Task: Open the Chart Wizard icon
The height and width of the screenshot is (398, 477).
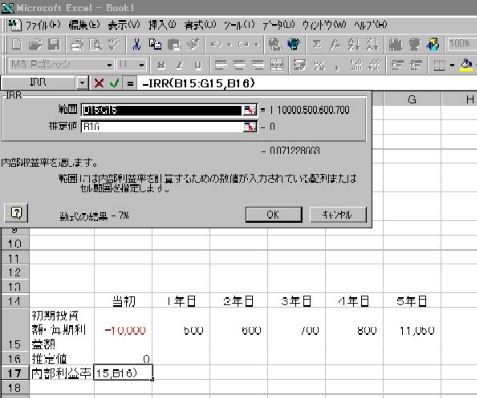Action: (395, 44)
